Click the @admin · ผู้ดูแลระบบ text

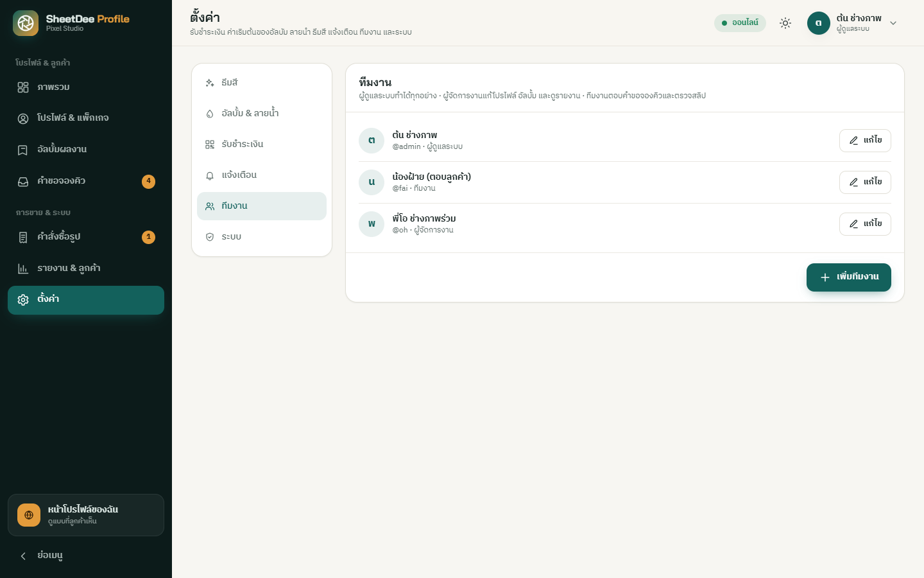tap(427, 147)
